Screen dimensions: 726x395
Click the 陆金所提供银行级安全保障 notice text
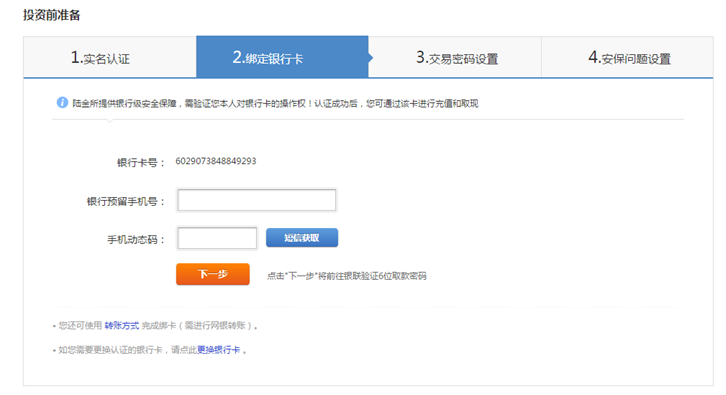click(275, 103)
